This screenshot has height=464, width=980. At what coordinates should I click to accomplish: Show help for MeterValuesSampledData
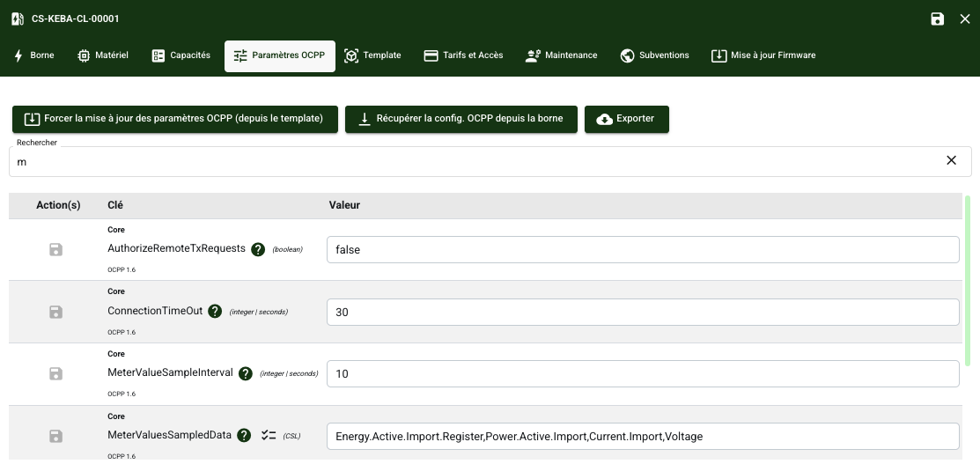click(x=244, y=435)
